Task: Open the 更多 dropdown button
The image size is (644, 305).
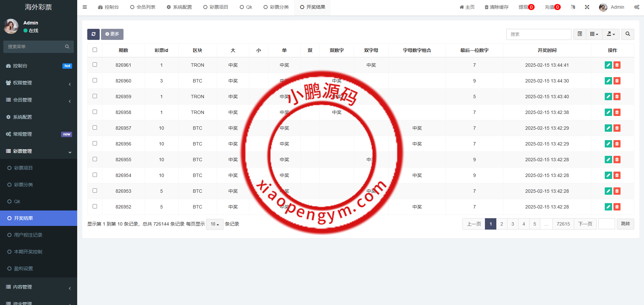Action: (112, 34)
